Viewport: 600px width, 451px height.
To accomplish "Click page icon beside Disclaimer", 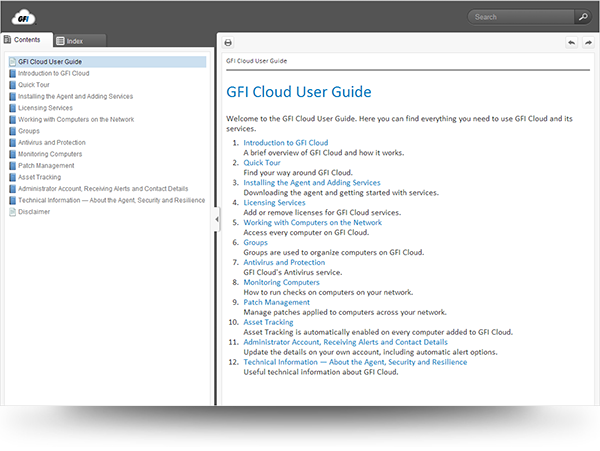I will 13,212.
